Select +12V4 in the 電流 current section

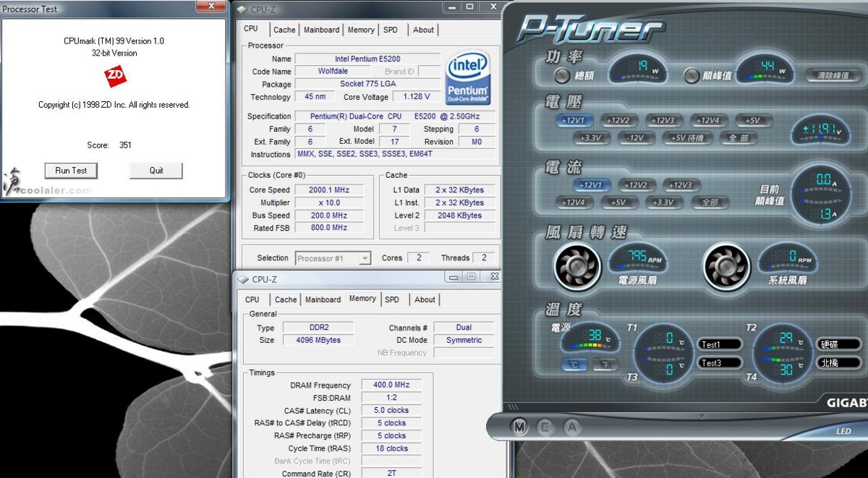[x=574, y=203]
